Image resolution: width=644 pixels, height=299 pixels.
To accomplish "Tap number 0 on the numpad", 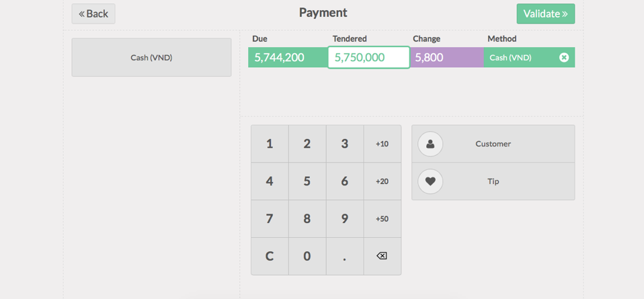I will pos(307,256).
